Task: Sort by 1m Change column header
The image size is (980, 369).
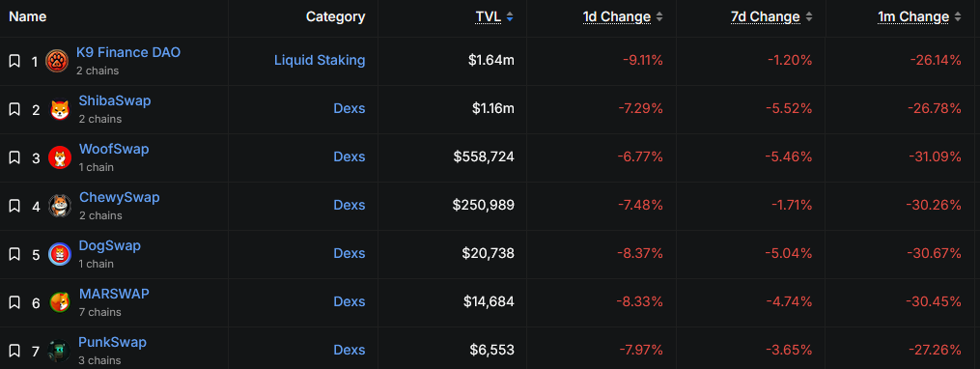Action: [919, 16]
